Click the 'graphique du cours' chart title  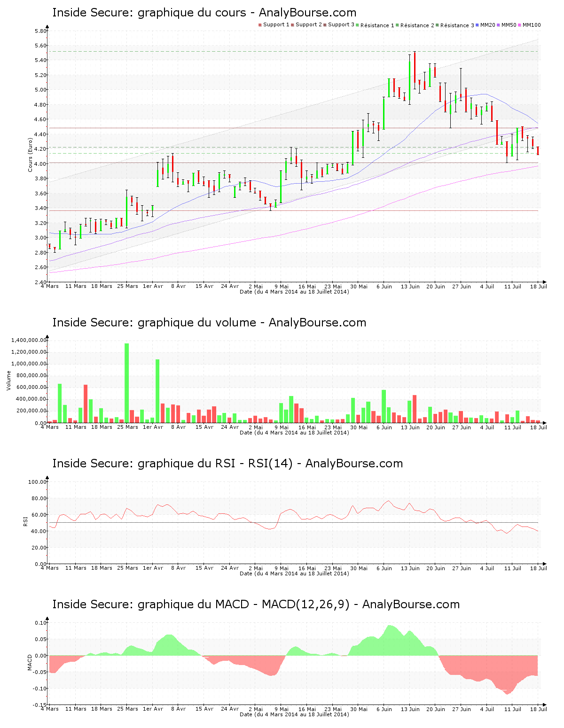[204, 13]
